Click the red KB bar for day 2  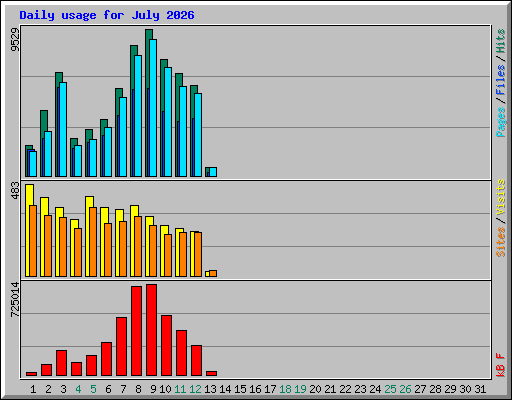pyautogui.click(x=46, y=370)
